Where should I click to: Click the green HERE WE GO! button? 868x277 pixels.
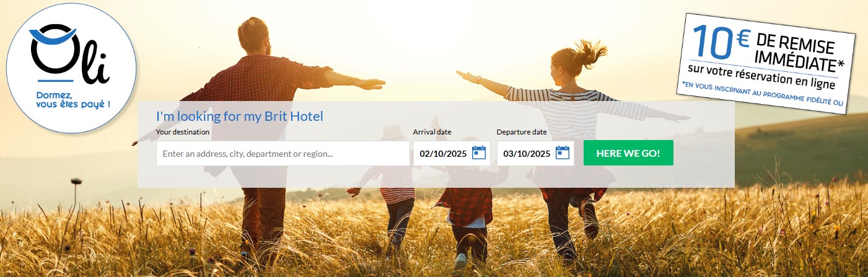point(628,152)
